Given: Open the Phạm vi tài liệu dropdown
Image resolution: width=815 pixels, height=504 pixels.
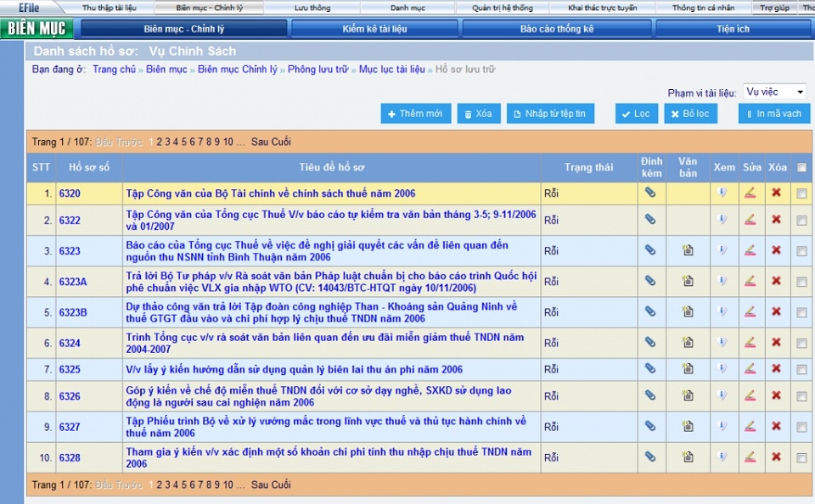Looking at the screenshot, I should coord(774,92).
